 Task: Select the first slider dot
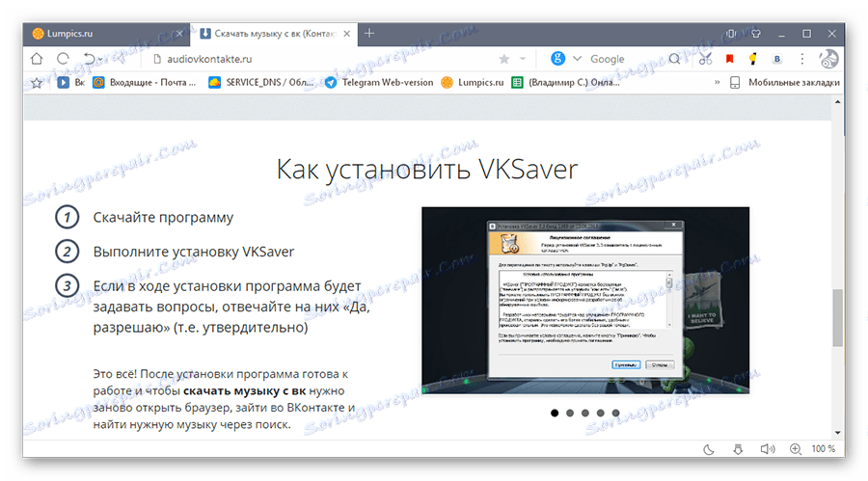click(x=555, y=413)
